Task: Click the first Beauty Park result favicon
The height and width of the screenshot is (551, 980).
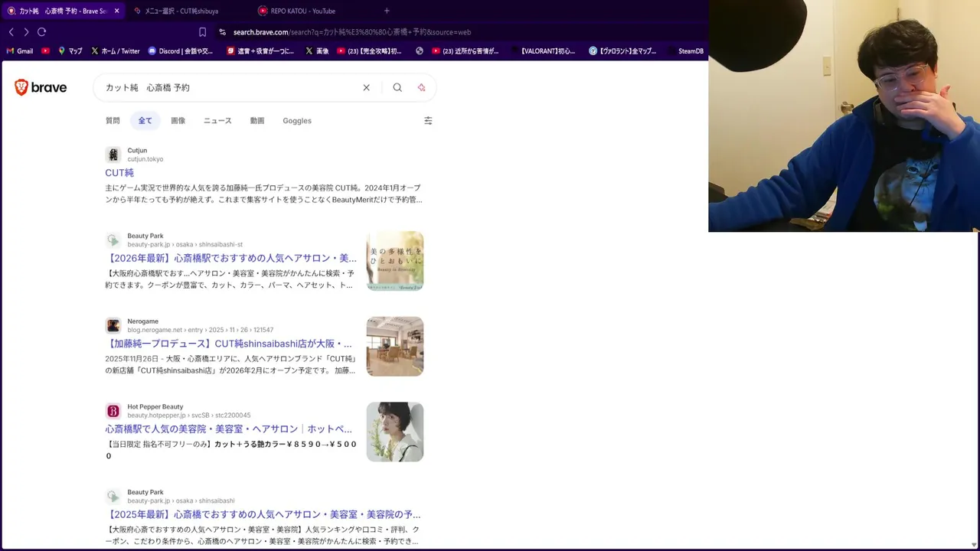Action: (113, 240)
